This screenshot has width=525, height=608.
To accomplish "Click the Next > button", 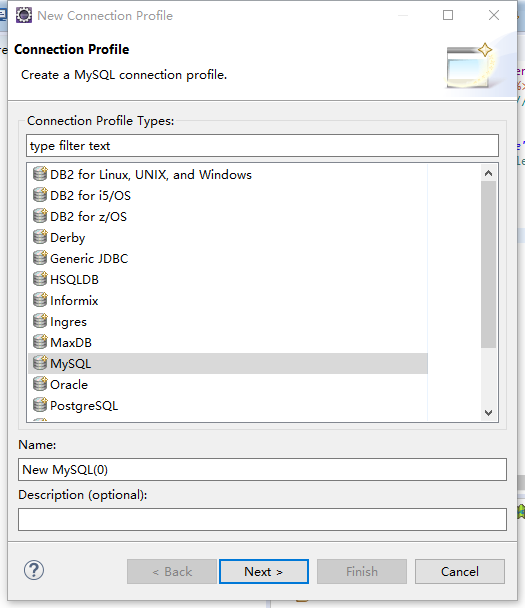I will point(264,571).
